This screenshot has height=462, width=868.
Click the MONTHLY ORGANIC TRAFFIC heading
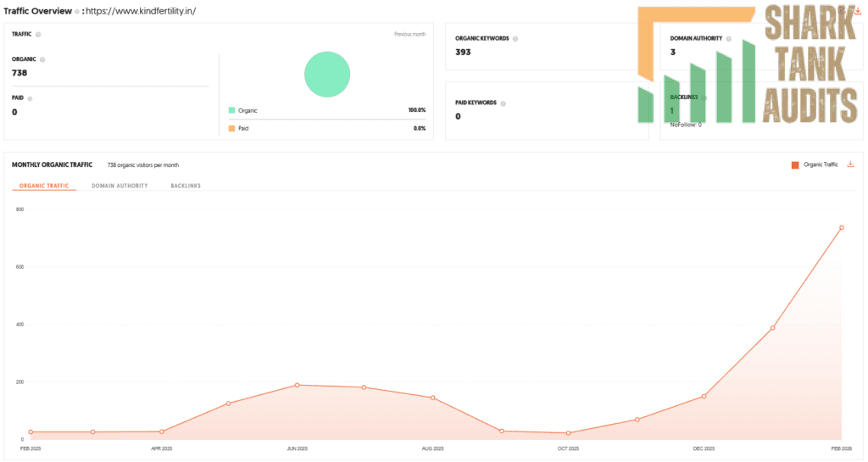click(52, 165)
